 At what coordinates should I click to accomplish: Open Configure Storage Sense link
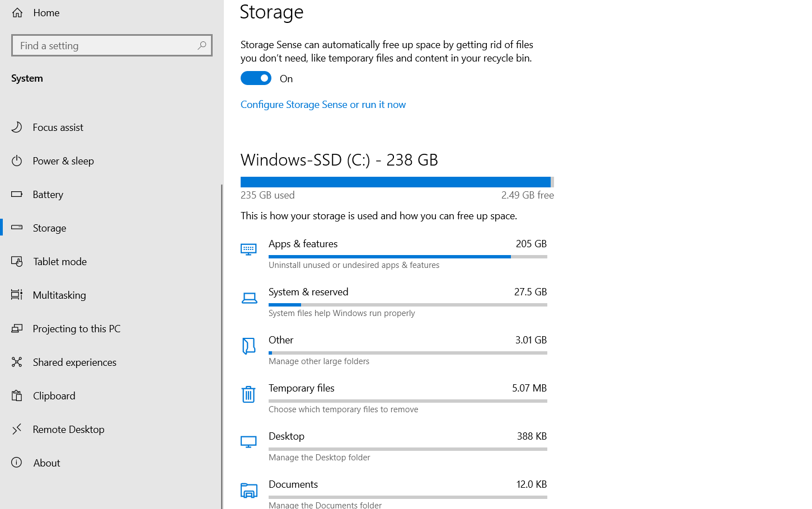tap(323, 105)
